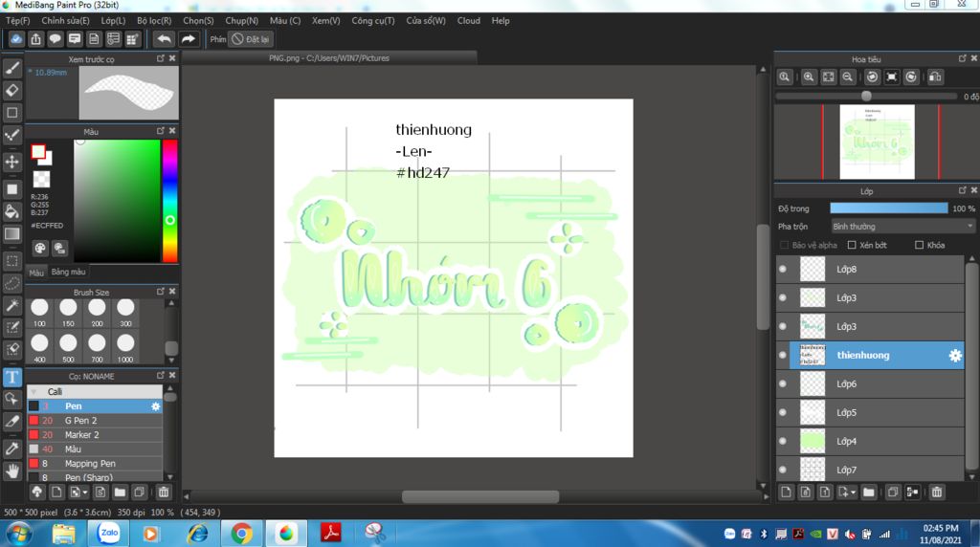Open the Công cụ(T) menu
980x547 pixels.
(x=373, y=21)
